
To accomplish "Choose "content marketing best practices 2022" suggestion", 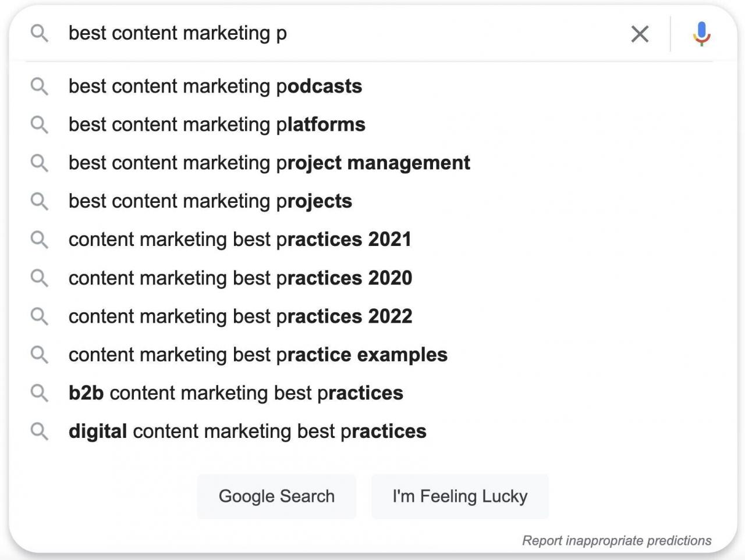I will [x=240, y=316].
